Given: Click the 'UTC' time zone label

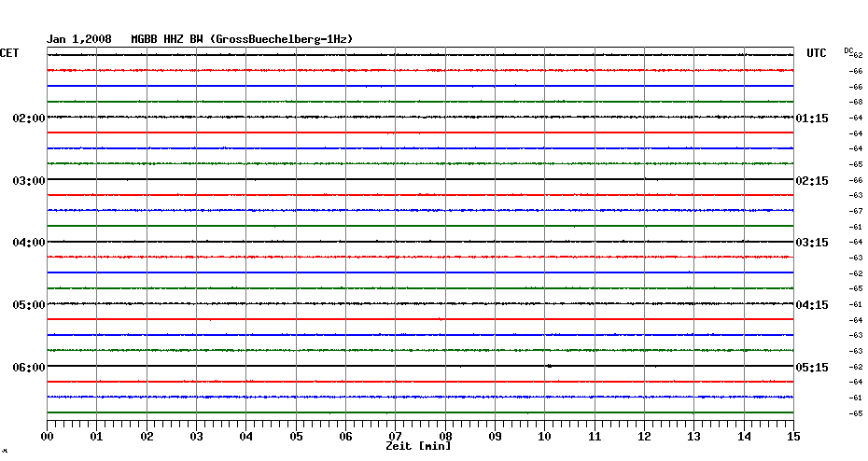Looking at the screenshot, I should coord(816,53).
